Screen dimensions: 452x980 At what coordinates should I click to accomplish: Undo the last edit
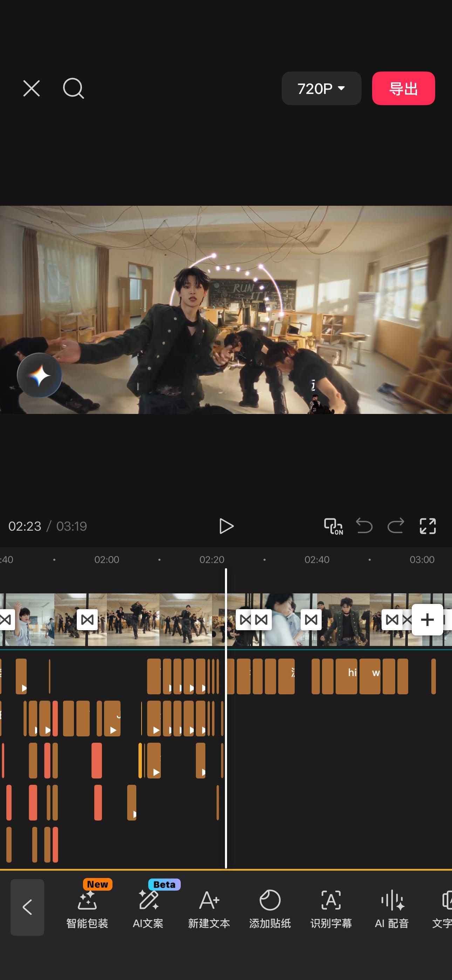coord(364,526)
